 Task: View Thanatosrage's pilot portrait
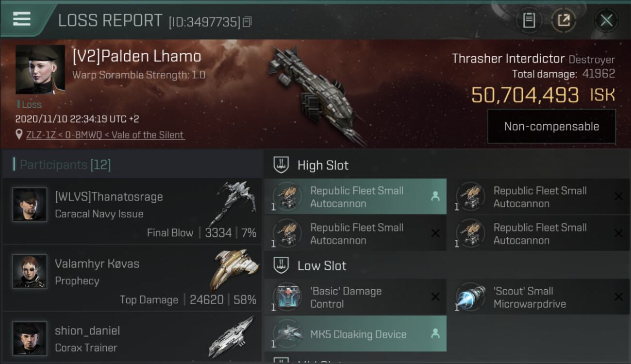point(30,204)
